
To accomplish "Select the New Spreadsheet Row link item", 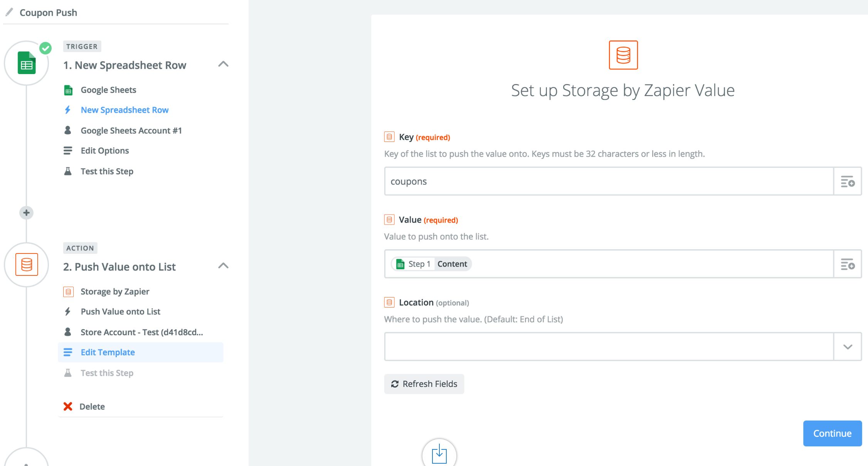I will 124,110.
